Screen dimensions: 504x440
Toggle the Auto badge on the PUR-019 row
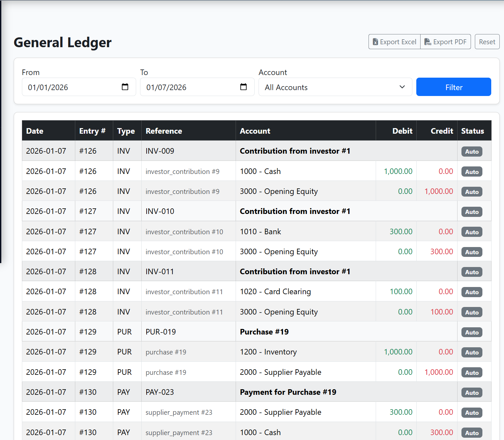pos(472,332)
